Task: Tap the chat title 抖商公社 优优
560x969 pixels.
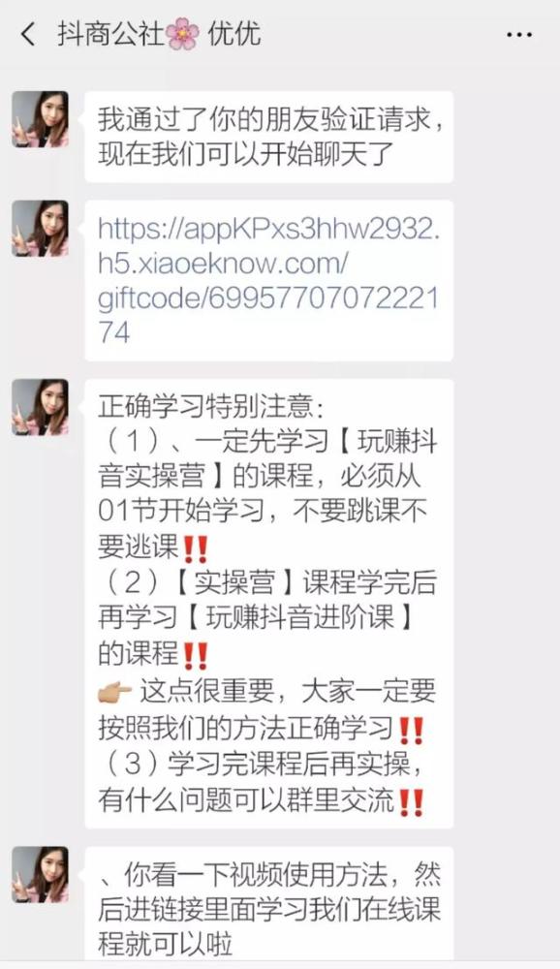Action: pyautogui.click(x=160, y=34)
